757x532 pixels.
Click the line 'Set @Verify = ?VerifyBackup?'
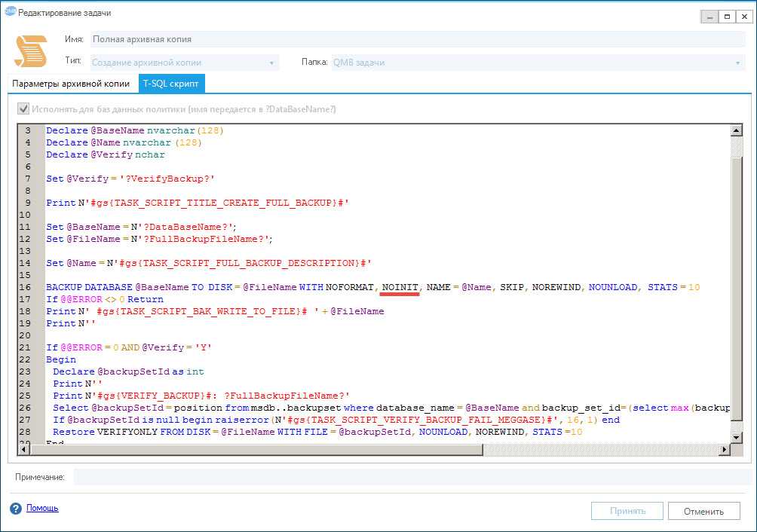tap(130, 179)
